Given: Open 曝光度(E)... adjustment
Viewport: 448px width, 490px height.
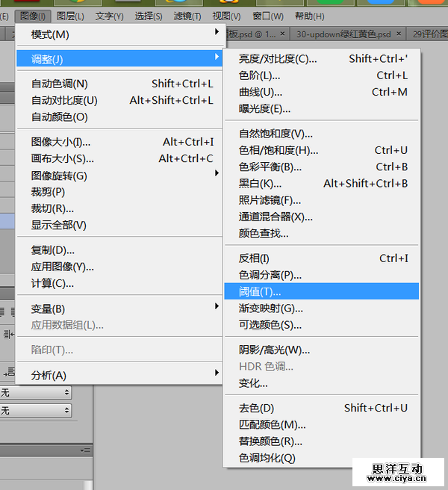Looking at the screenshot, I should (322, 109).
